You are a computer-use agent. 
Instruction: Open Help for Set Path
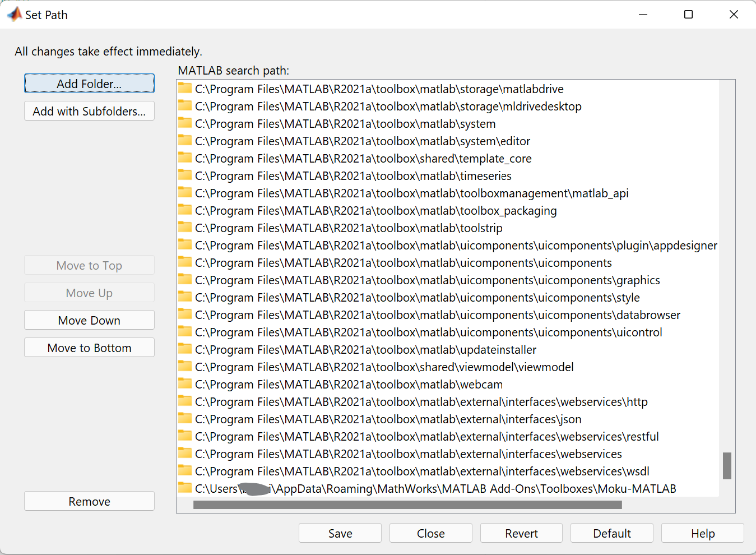[703, 533]
